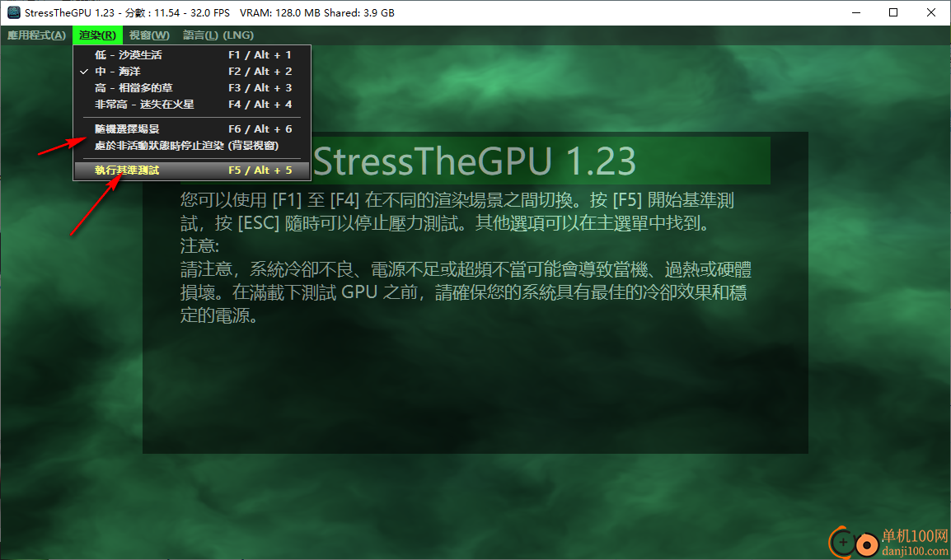
Task: Select the 低 - 沙漠生活 render scene
Action: point(192,55)
